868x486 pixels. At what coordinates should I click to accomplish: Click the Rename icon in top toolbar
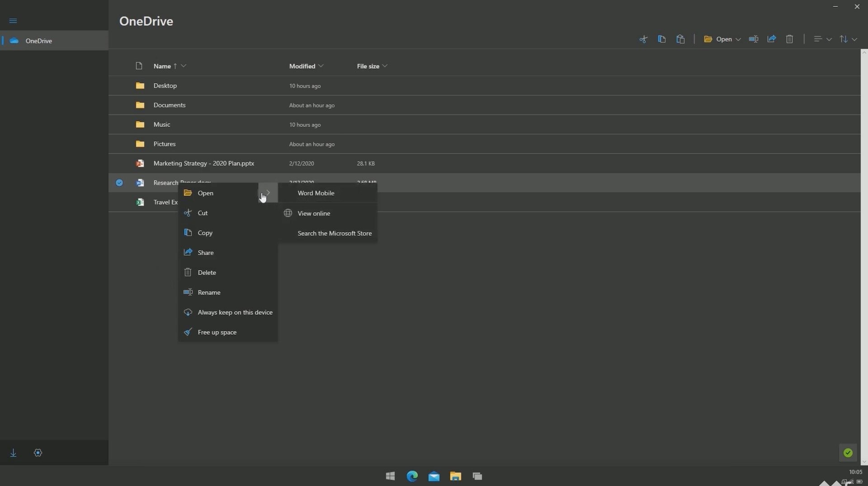[753, 39]
